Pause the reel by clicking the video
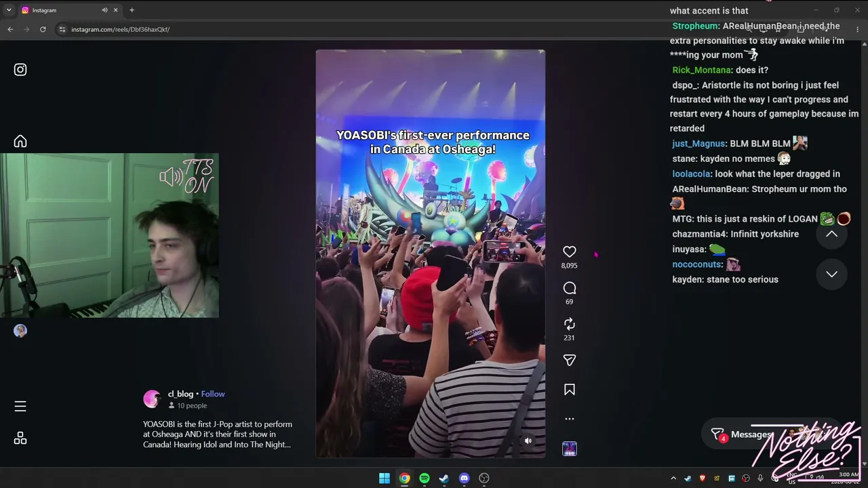 tap(430, 253)
